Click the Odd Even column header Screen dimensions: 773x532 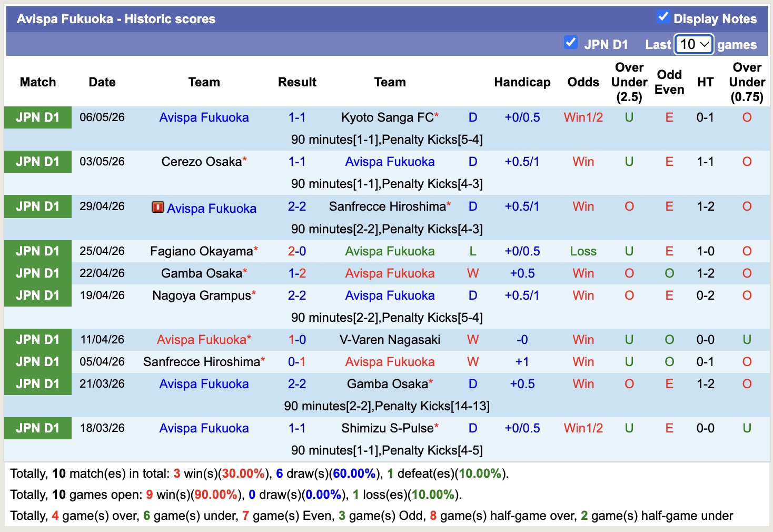669,82
